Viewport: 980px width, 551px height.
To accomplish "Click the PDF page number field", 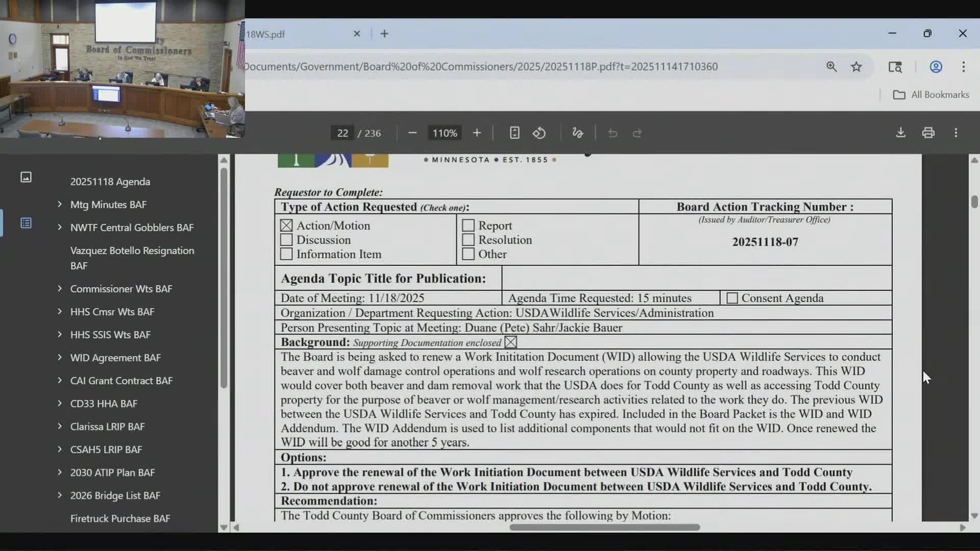I will (342, 133).
